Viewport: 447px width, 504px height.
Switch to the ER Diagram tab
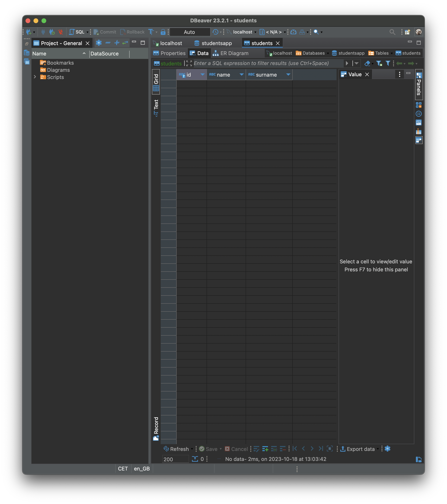(231, 53)
